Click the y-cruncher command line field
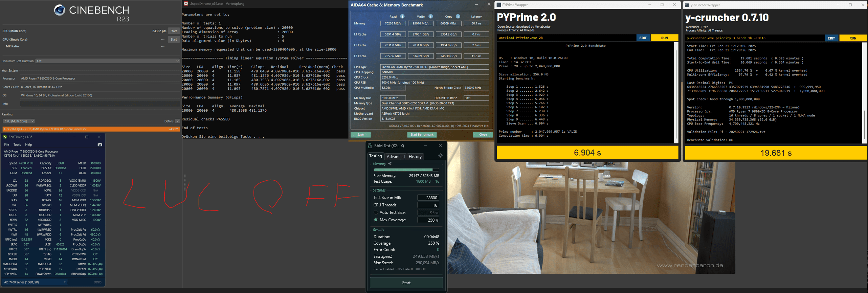This screenshot has height=293, width=868. 755,38
